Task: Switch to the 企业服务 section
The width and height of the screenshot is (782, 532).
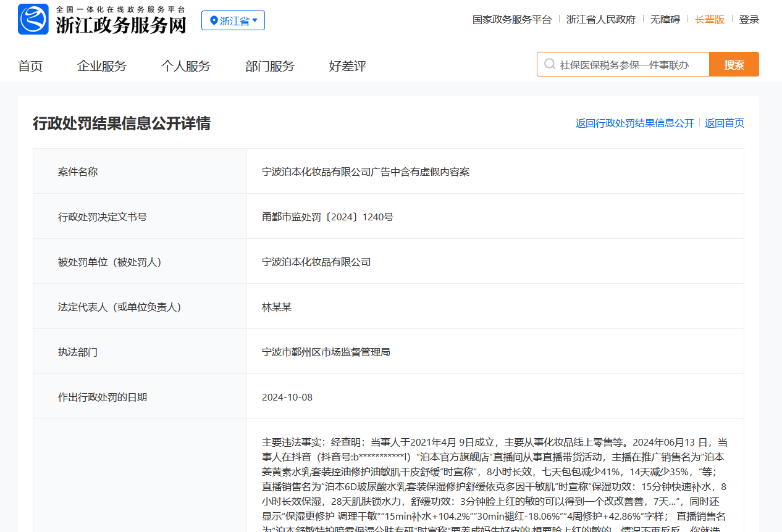Action: tap(101, 66)
